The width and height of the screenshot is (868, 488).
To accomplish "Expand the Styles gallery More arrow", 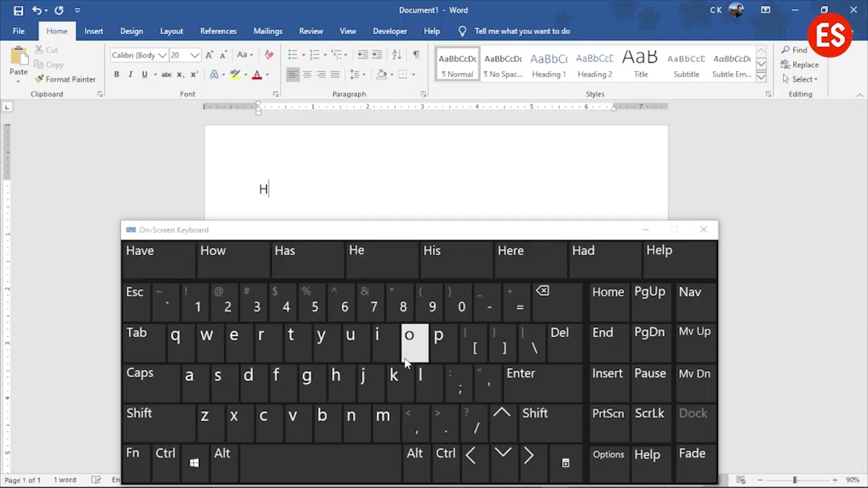I will (761, 78).
